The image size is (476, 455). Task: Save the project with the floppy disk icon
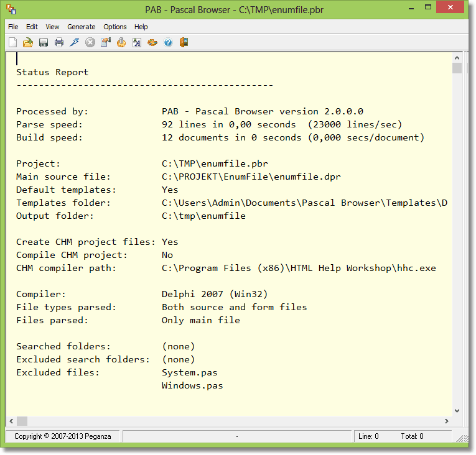click(44, 42)
